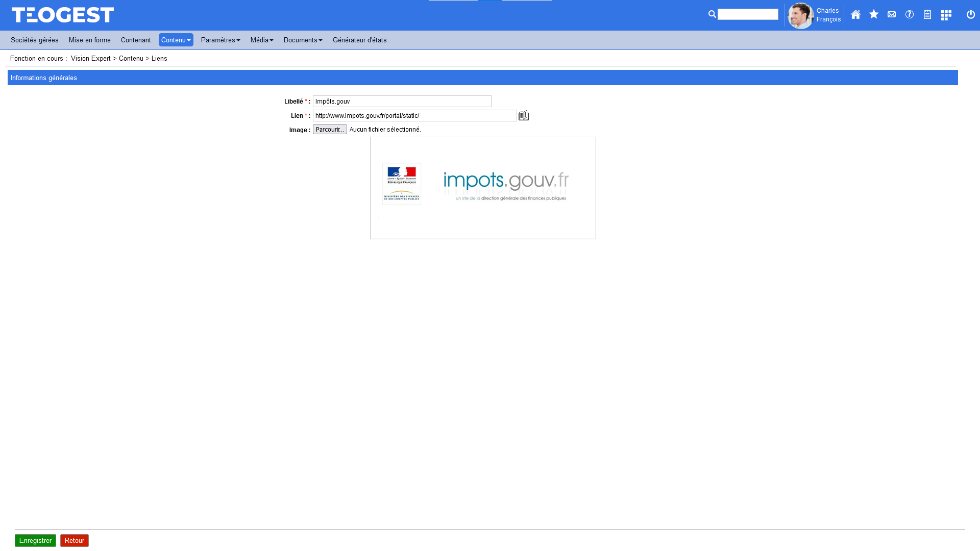The height and width of the screenshot is (551, 980).
Task: Click the help question mark icon
Action: point(910,14)
